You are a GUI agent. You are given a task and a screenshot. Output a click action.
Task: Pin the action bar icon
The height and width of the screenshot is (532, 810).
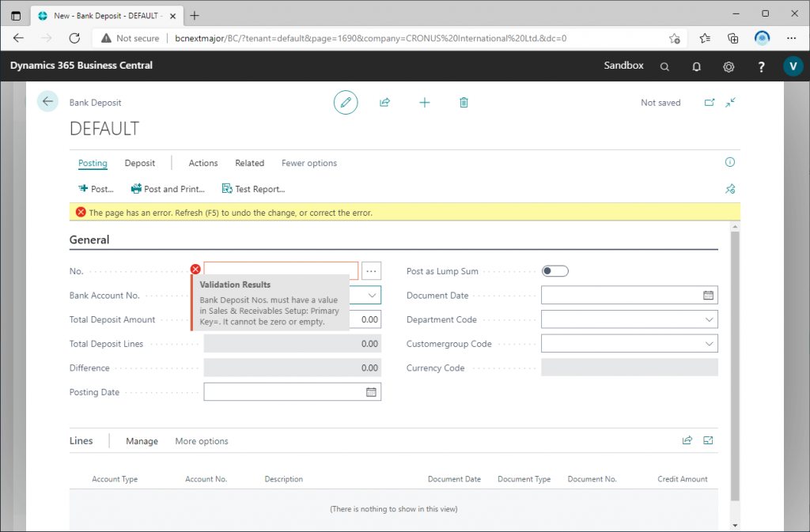pyautogui.click(x=730, y=189)
